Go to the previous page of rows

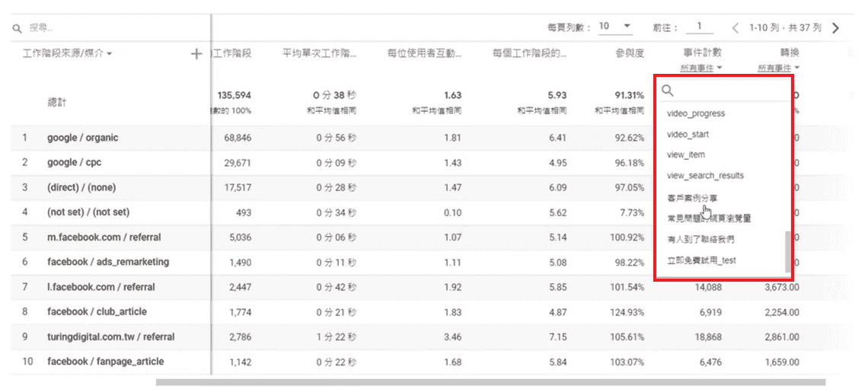tap(736, 27)
